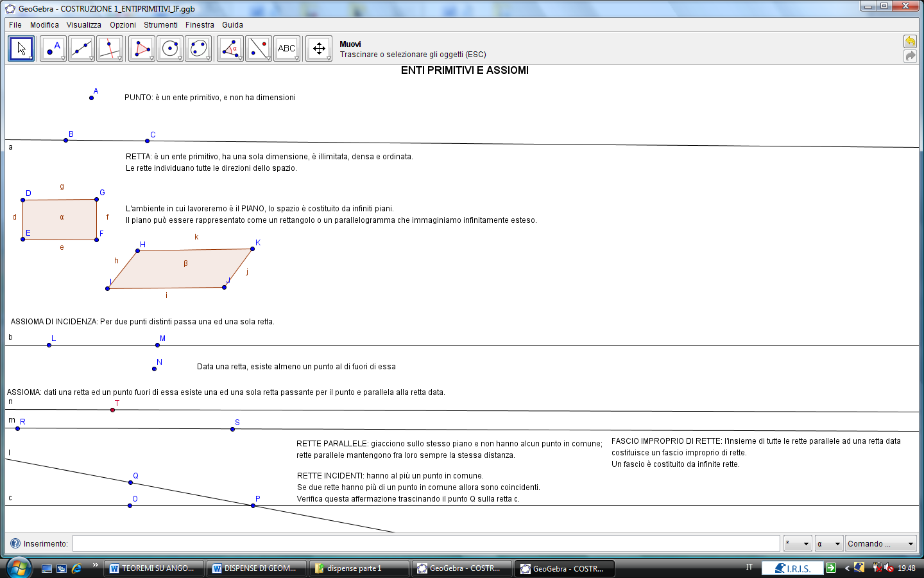Click the volume tray icon
Image resolution: width=924 pixels, height=578 pixels.
click(889, 568)
